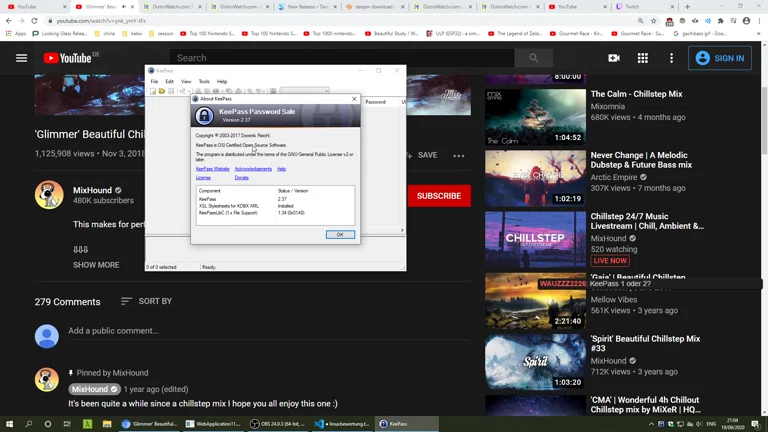Open the Acknowledgements link
The height and width of the screenshot is (432, 768).
(253, 169)
